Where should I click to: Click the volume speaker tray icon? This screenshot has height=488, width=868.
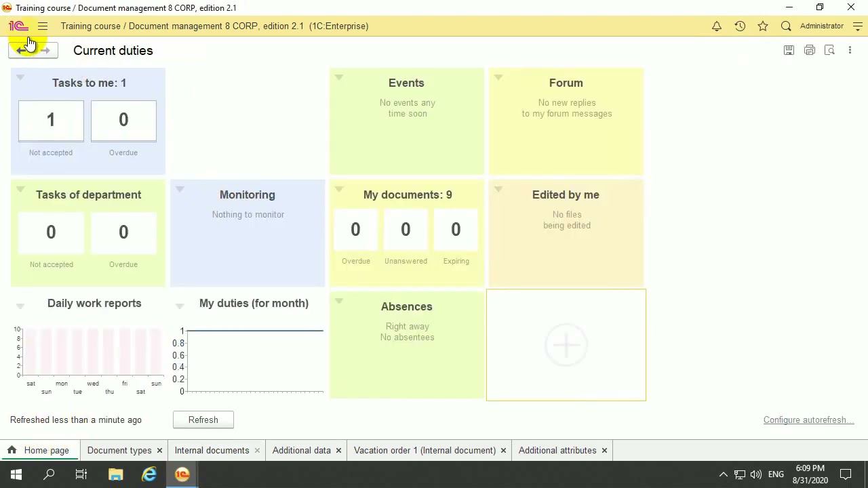click(x=756, y=474)
